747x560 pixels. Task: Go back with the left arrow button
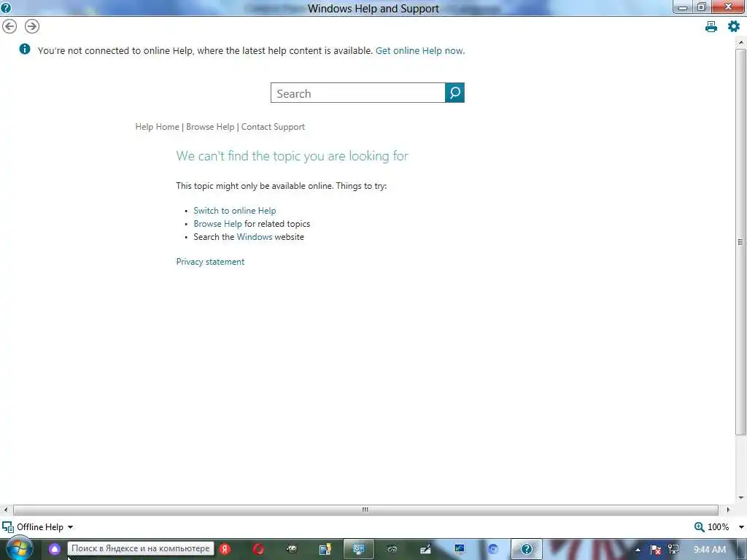pos(9,26)
